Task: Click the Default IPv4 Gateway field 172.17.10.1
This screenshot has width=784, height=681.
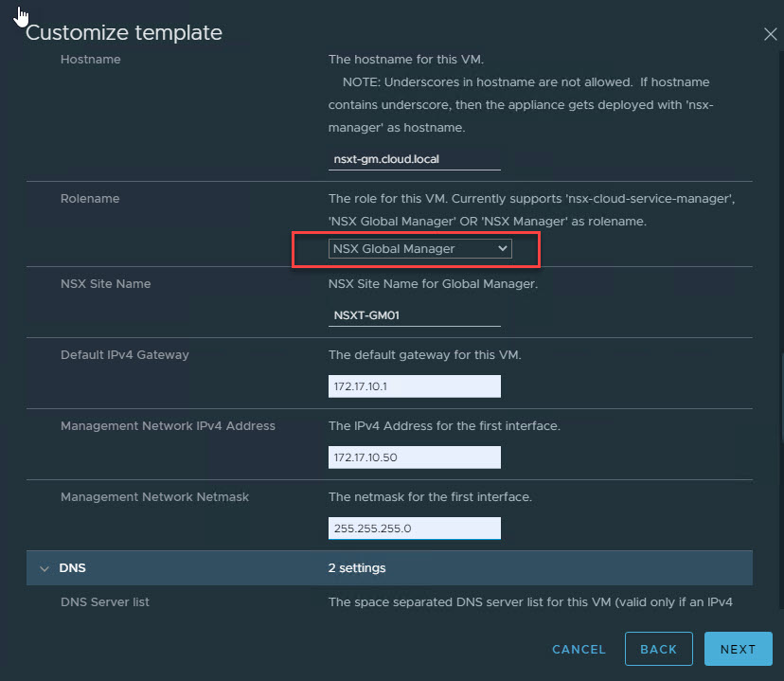Action: 415,386
